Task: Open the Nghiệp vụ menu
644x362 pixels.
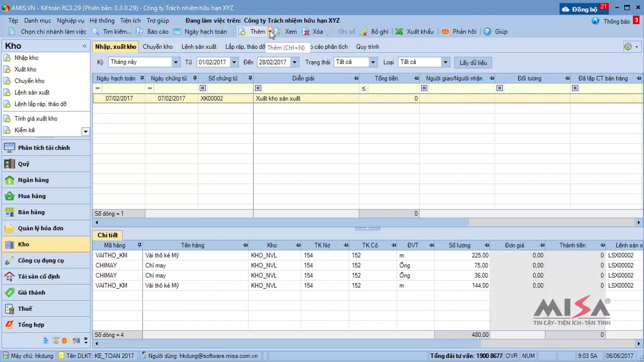Action: pyautogui.click(x=70, y=21)
